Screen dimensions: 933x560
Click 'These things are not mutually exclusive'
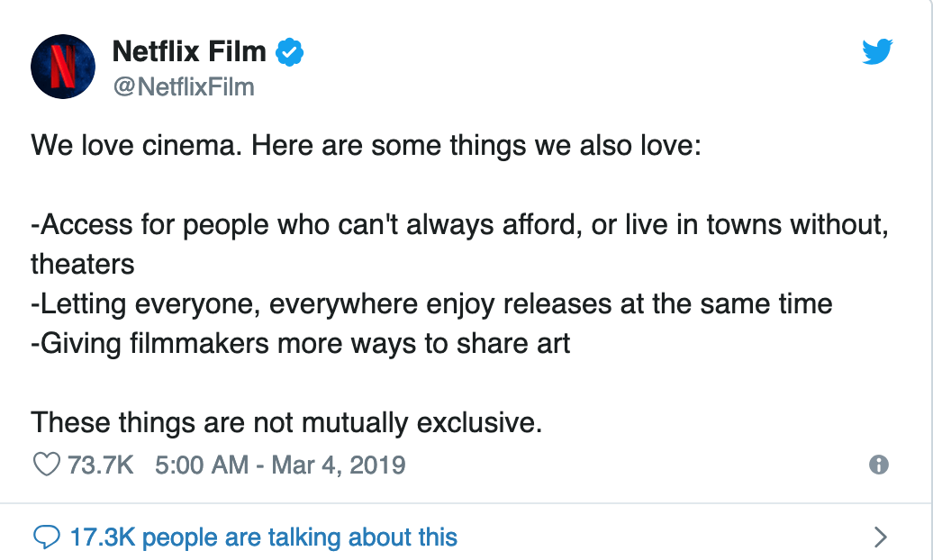(286, 422)
